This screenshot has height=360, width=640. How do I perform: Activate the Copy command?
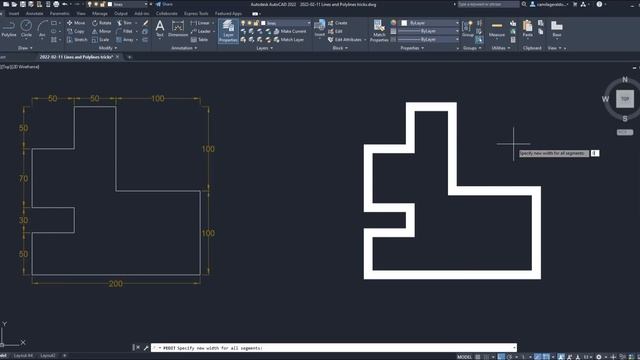[x=76, y=31]
